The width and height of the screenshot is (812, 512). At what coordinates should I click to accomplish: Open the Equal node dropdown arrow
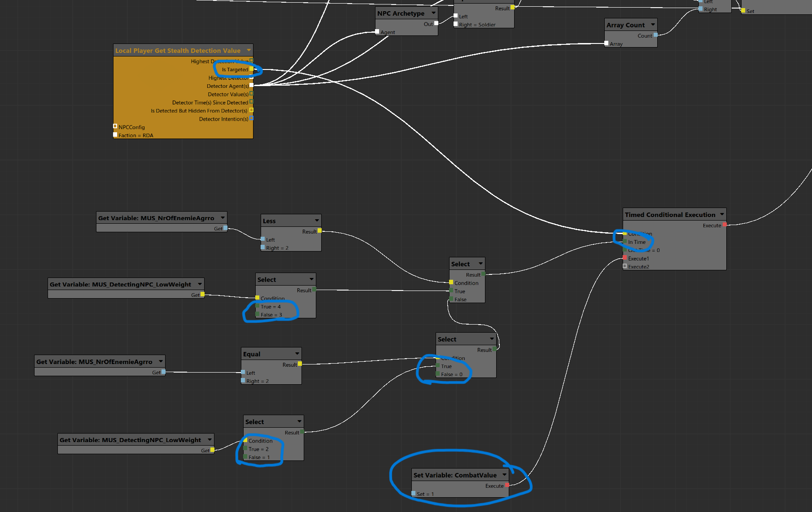click(x=297, y=353)
